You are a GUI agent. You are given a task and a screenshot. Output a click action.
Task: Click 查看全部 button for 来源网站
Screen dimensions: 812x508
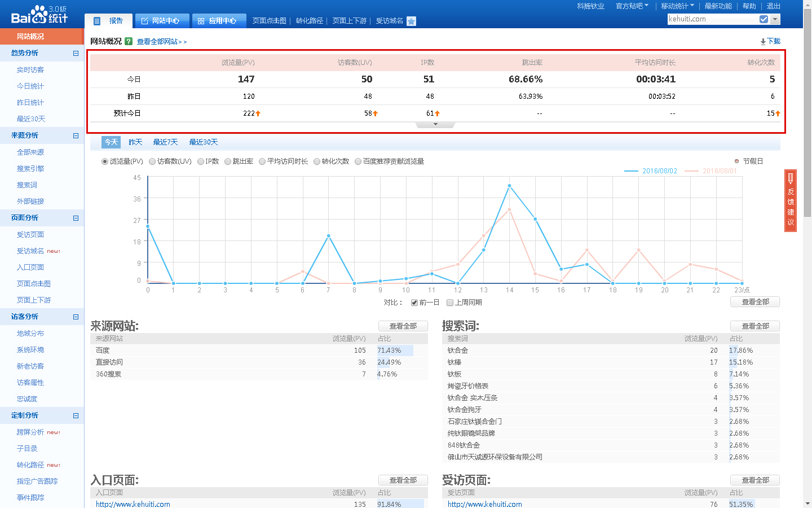403,326
